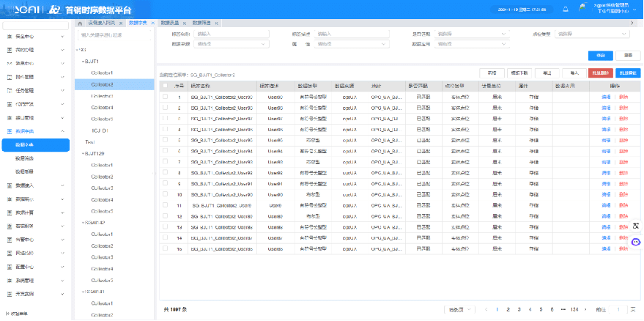Click the home icon tab
The image size is (644, 321).
pyautogui.click(x=81, y=23)
